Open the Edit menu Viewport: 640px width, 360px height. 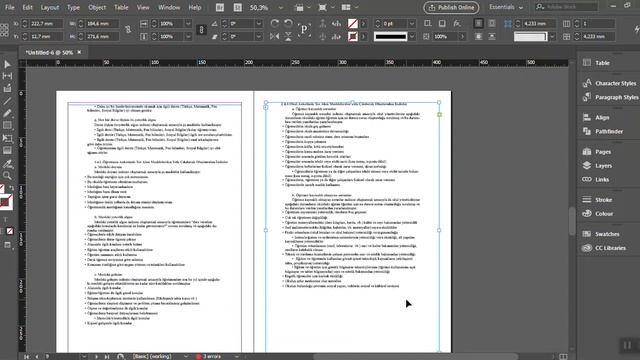click(27, 7)
